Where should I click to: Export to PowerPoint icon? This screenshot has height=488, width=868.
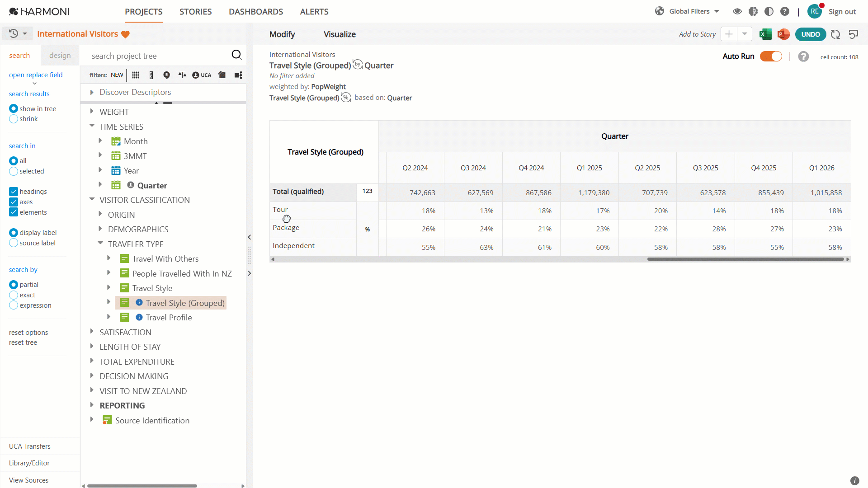point(783,34)
